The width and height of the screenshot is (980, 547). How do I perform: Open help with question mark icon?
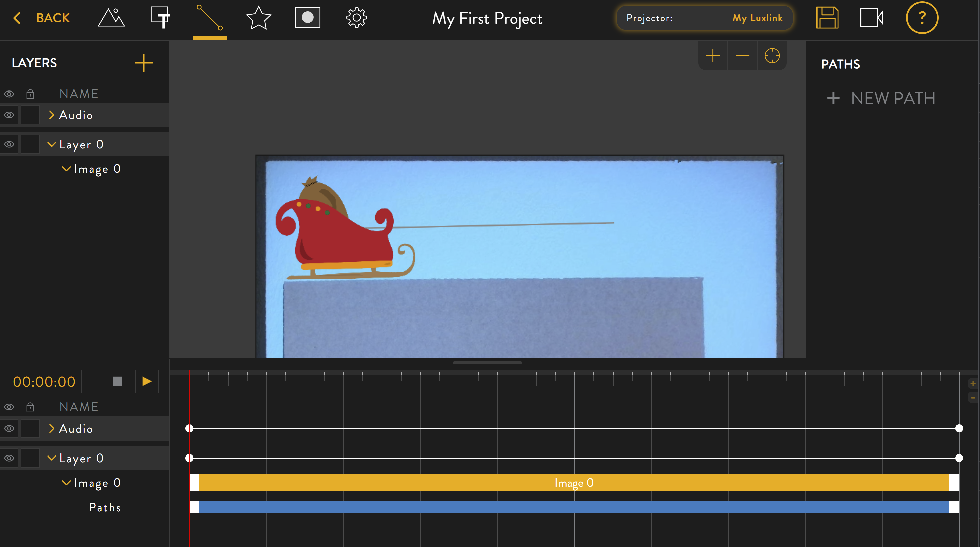tap(921, 17)
